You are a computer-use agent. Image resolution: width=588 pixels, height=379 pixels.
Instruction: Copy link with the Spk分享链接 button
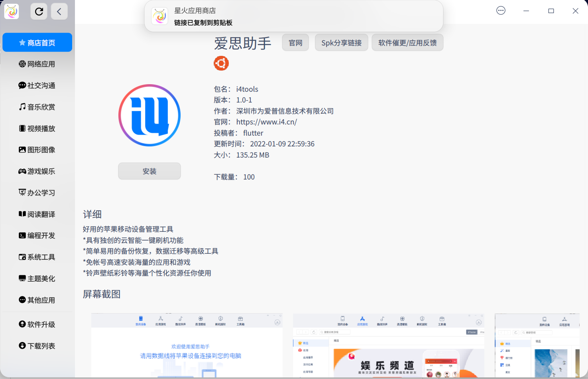pyautogui.click(x=341, y=42)
